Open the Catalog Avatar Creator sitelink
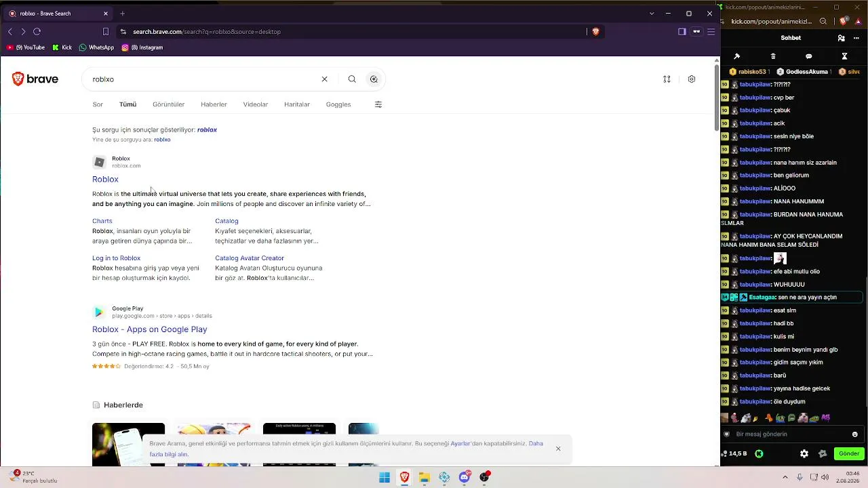This screenshot has width=868, height=488. [250, 258]
